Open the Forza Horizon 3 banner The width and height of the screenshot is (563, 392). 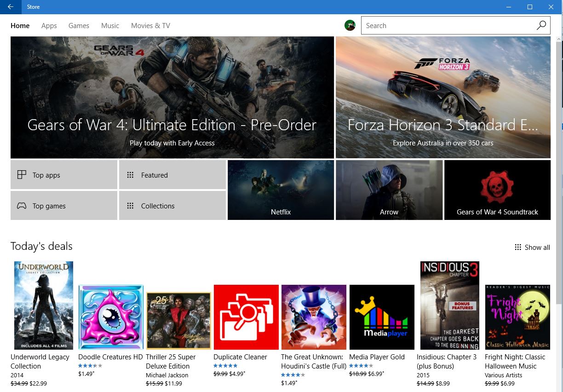[x=443, y=98]
